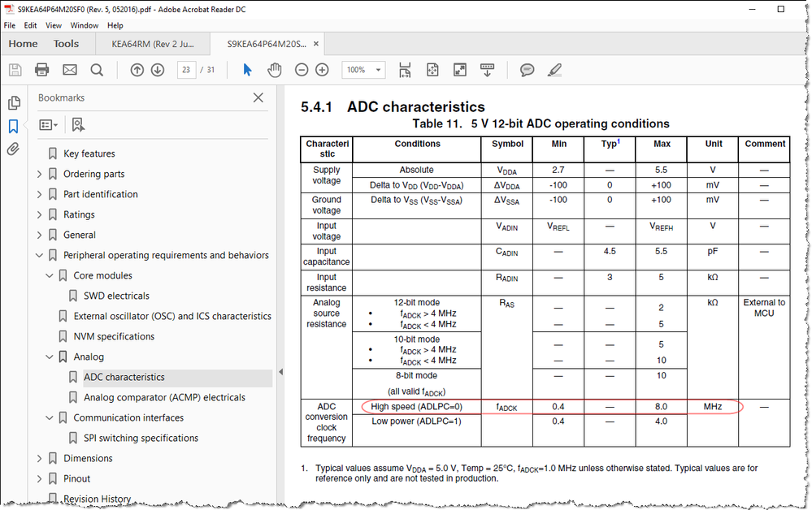This screenshot has width=812, height=510.
Task: Print the document with printer icon
Action: coord(42,70)
